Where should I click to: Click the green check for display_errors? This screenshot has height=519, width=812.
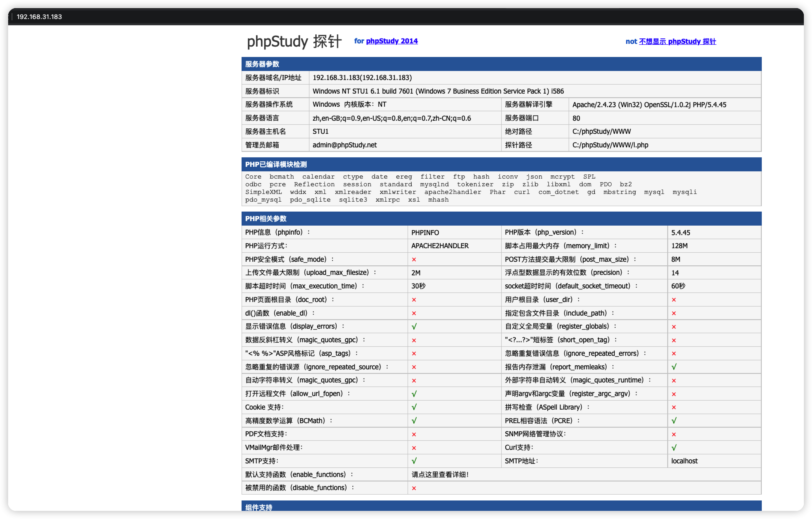point(414,327)
